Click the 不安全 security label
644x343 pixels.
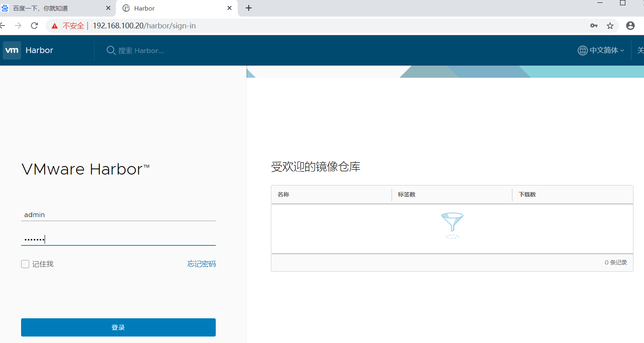point(73,26)
